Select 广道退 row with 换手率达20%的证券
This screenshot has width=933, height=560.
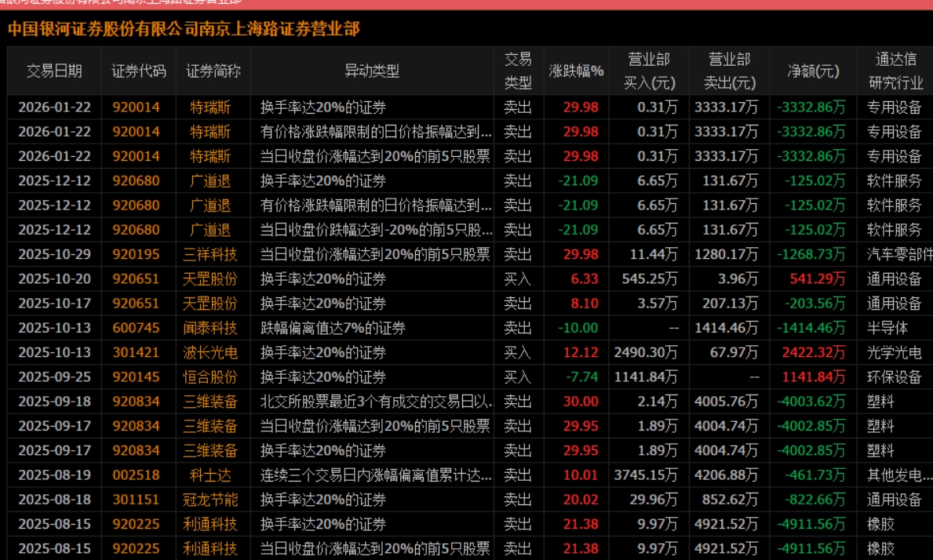point(470,180)
